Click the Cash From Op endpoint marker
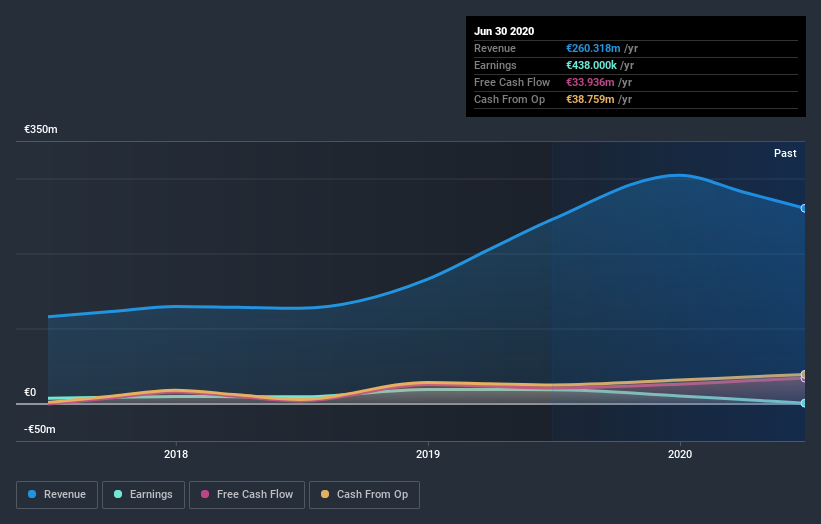This screenshot has width=821, height=524. pyautogui.click(x=804, y=374)
